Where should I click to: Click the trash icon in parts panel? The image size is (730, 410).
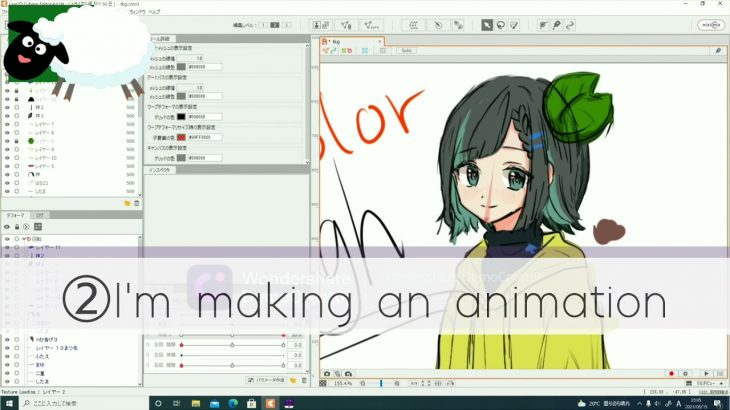click(136, 203)
